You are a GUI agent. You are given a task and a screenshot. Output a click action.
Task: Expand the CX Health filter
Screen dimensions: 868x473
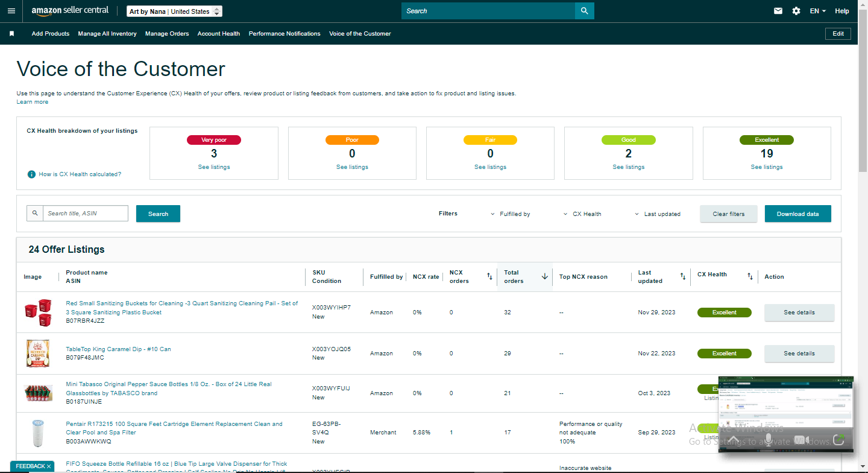[x=582, y=214]
